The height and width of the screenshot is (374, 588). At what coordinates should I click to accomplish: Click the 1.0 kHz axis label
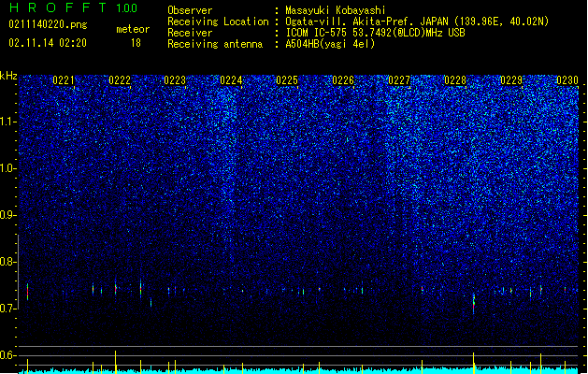pos(8,168)
